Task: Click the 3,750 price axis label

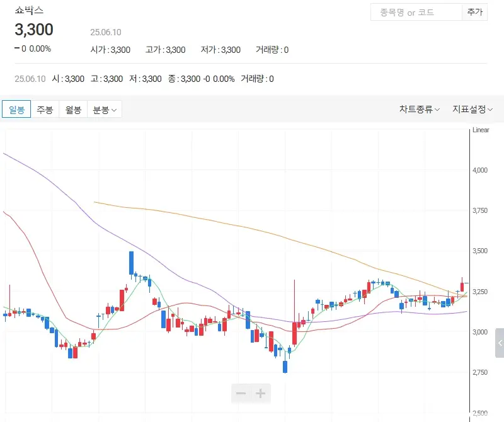Action: [480, 210]
